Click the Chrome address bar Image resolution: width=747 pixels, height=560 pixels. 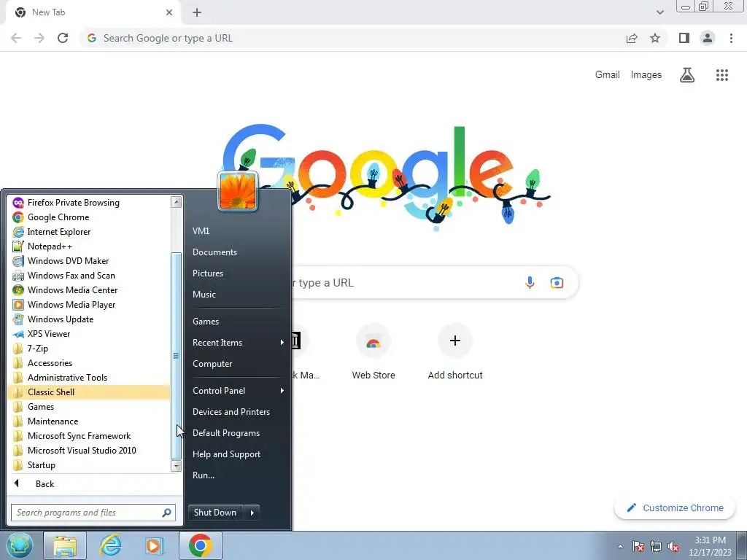click(352, 38)
